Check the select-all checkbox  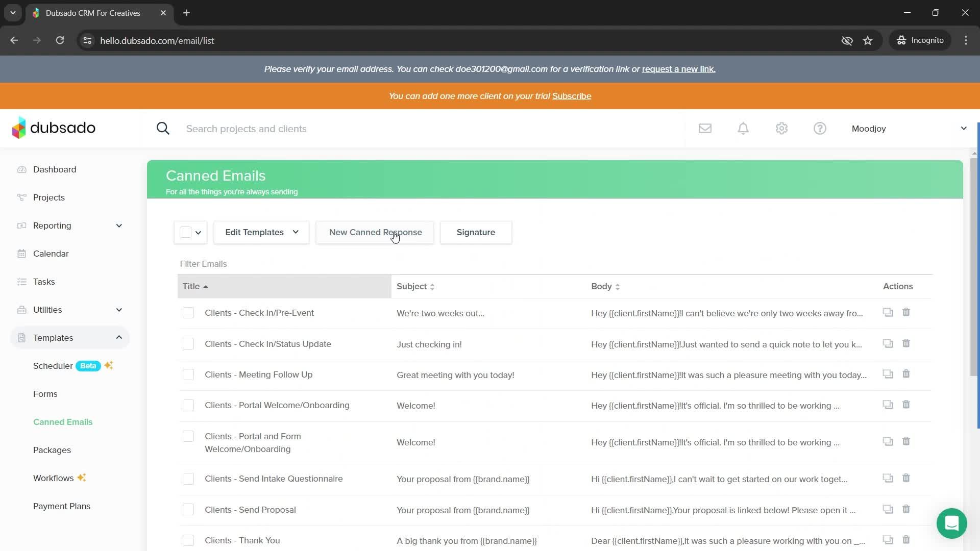pos(186,232)
